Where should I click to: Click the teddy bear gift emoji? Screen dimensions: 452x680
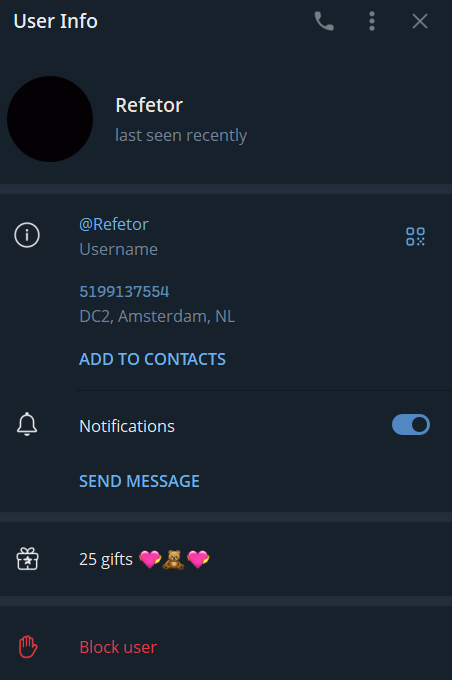pyautogui.click(x=173, y=559)
